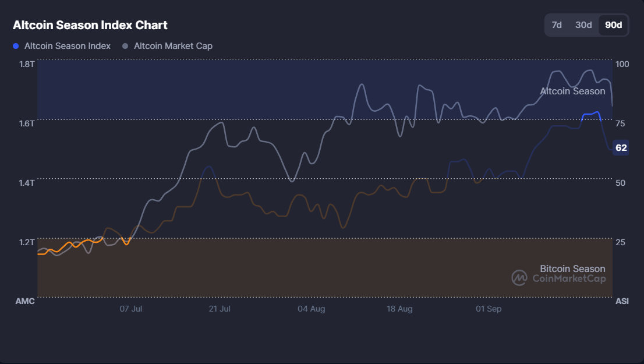
Task: Click the 07 Jul date label
Action: (x=131, y=309)
